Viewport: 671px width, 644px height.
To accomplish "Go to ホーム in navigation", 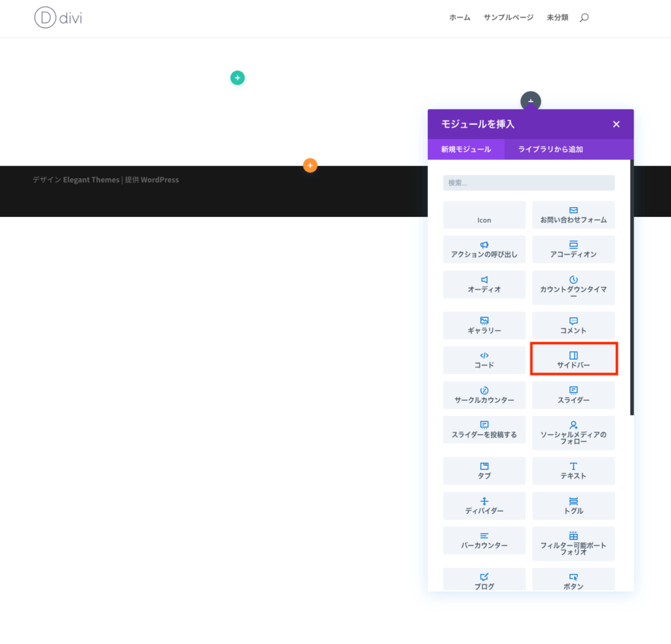I will coord(459,18).
